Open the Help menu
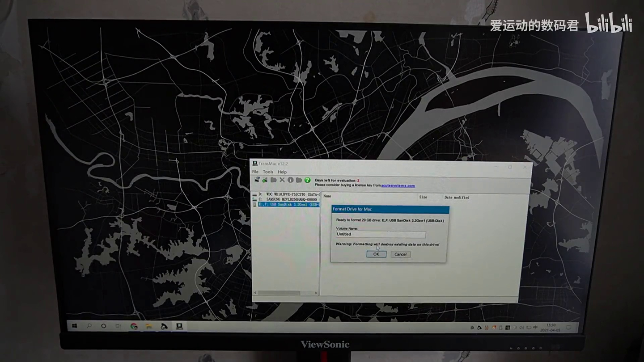Screen dimensions: 644x362 tap(282, 172)
